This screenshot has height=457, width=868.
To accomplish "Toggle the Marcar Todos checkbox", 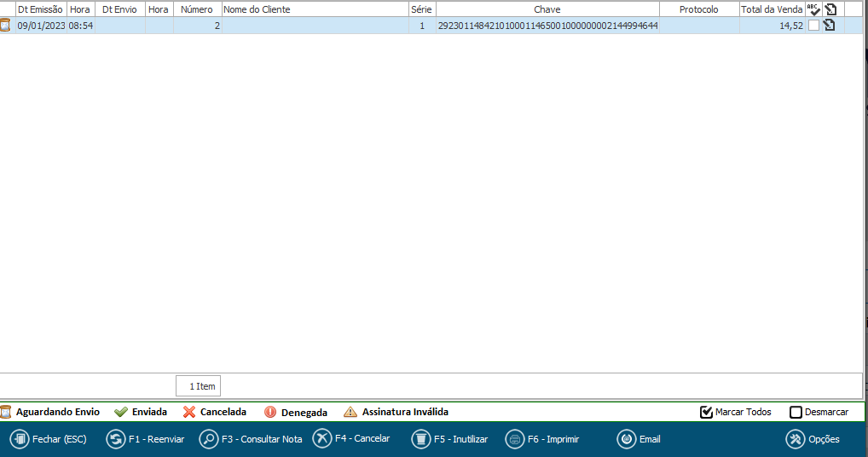I will [x=706, y=413].
